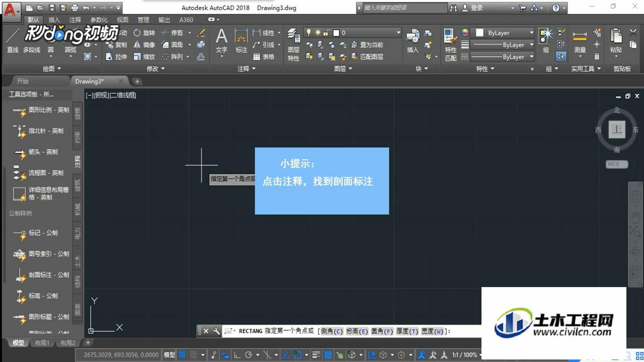Open the Manage (管理) ribbon tab
This screenshot has height=362, width=644.
pos(143,20)
